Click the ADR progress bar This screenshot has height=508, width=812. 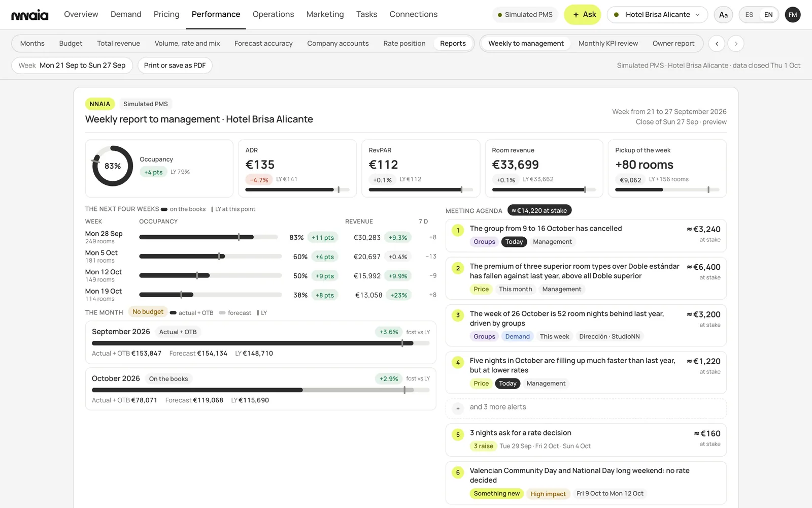coord(297,190)
